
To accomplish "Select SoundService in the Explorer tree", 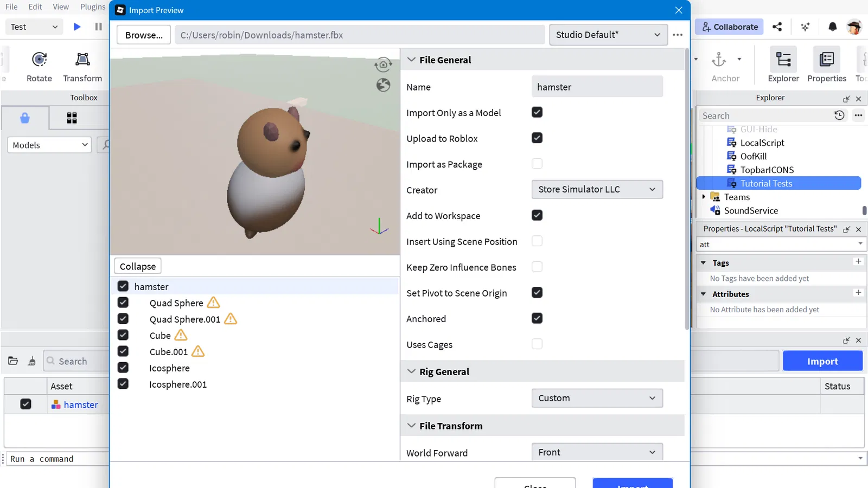I will [751, 210].
